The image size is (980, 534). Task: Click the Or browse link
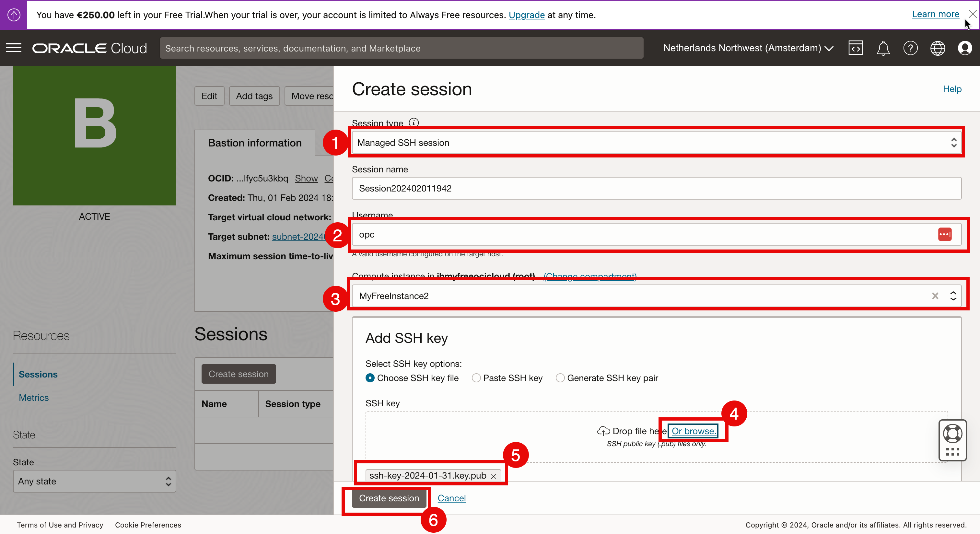click(694, 431)
